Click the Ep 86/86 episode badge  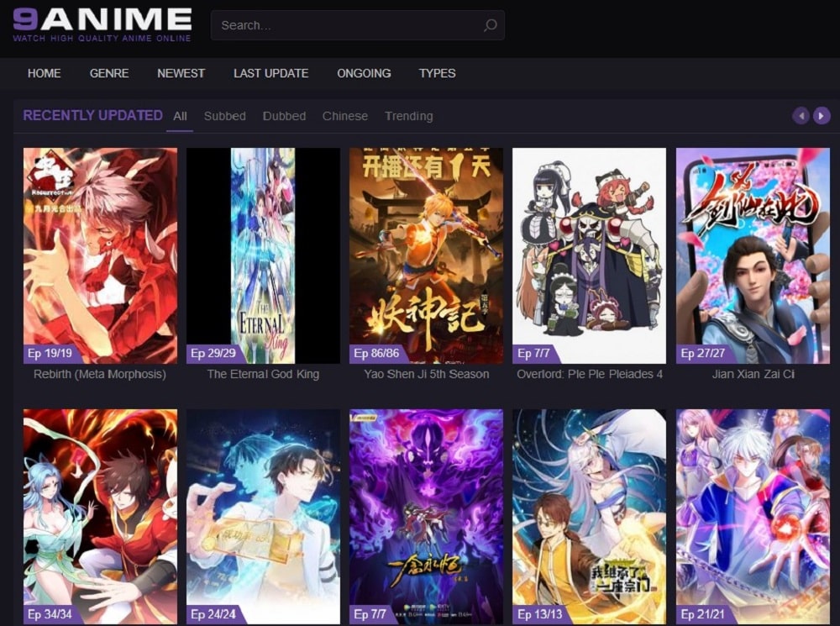tap(378, 354)
